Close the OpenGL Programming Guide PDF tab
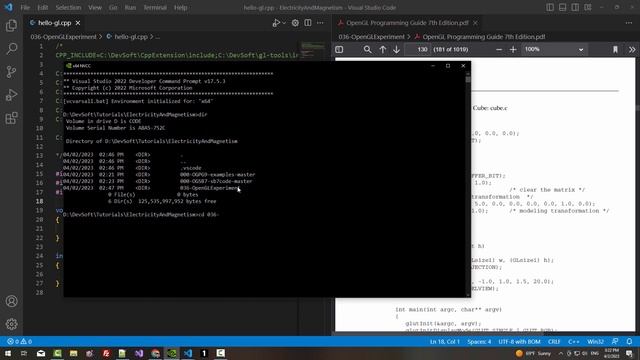This screenshot has height=360, width=640. click(475, 23)
